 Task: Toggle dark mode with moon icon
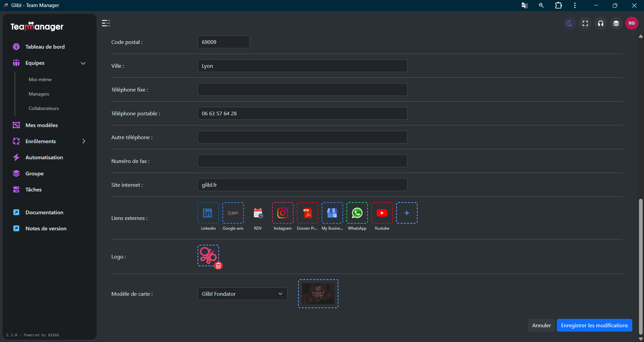tap(570, 23)
